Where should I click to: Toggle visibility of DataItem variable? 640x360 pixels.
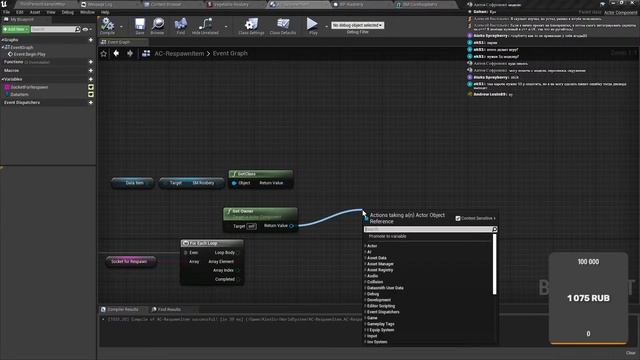click(x=91, y=94)
